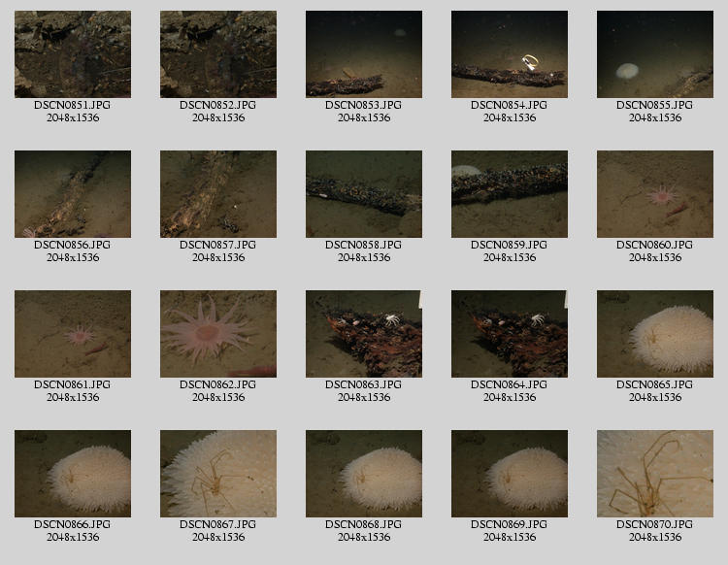
Task: Open thumbnail DSCN0851.JPG
Action: click(73, 54)
